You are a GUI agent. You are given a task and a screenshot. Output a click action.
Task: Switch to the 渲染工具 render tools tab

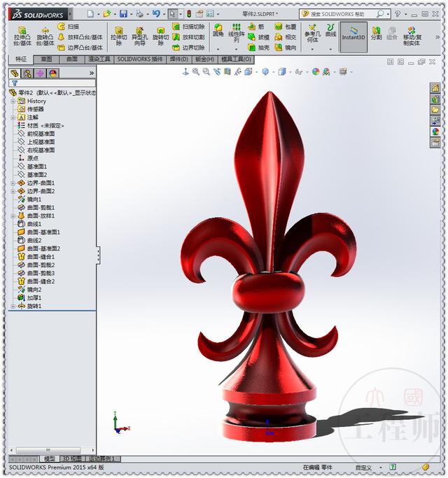coord(99,59)
